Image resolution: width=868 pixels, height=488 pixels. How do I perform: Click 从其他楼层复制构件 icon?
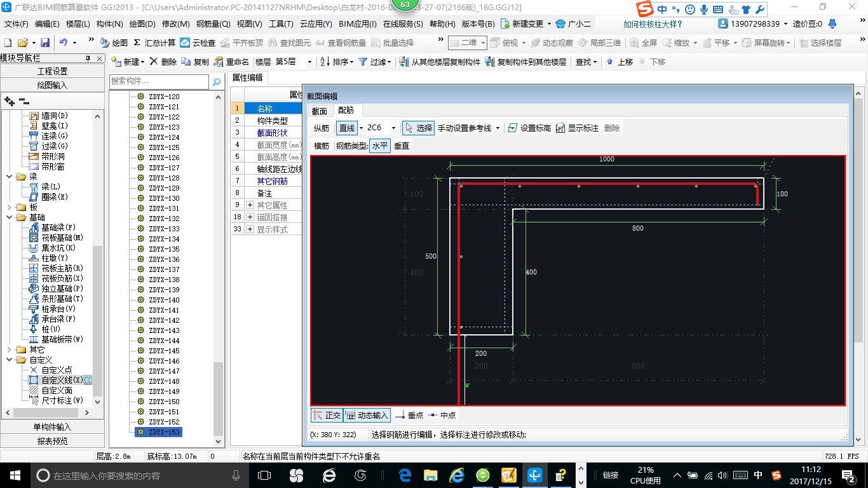440,62
